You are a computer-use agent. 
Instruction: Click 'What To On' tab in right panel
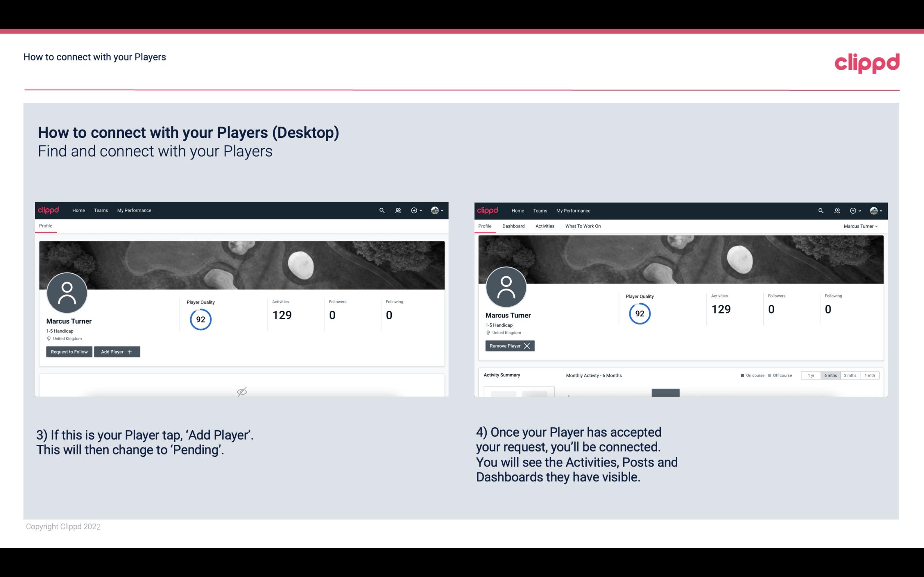pos(583,226)
